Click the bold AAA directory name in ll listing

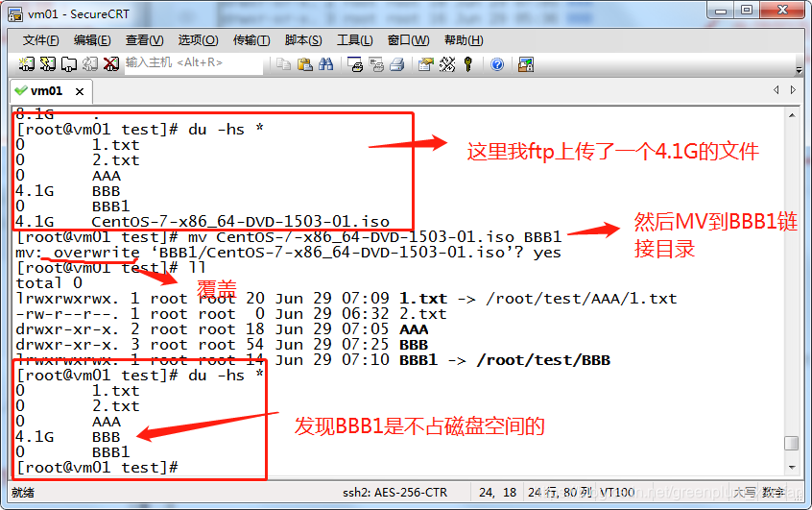coord(414,329)
